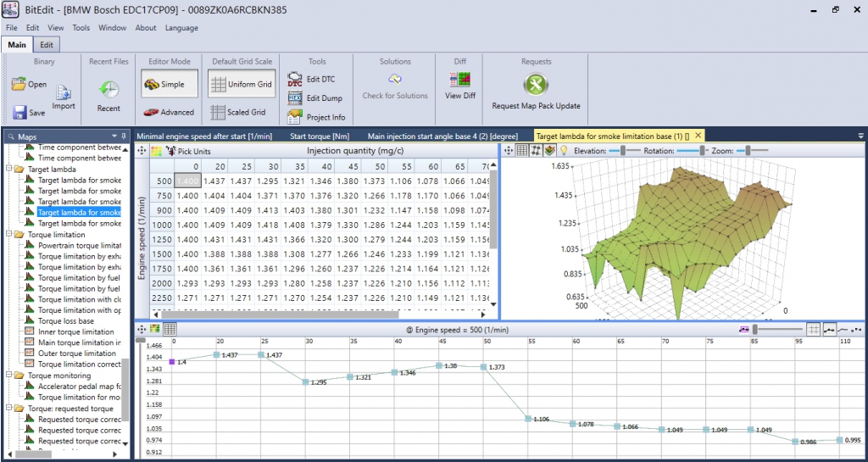Click the 2D chart move handle icon
This screenshot has width=868, height=462.
(x=142, y=329)
